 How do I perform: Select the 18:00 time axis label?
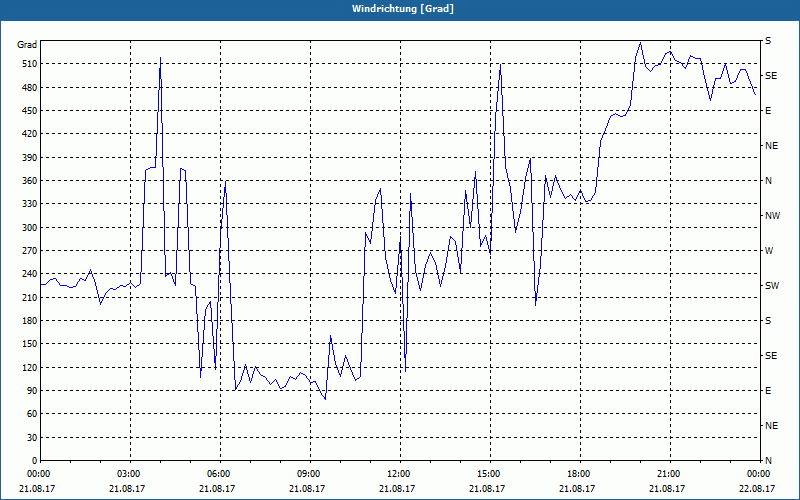coord(578,473)
